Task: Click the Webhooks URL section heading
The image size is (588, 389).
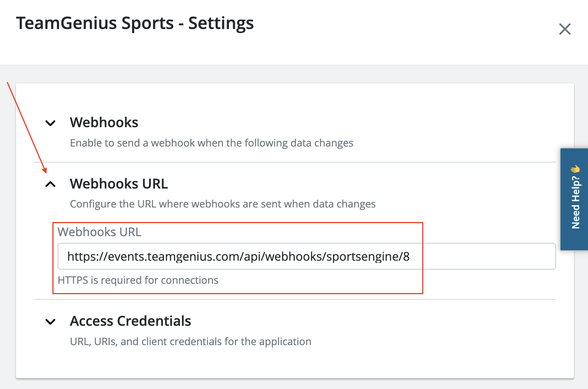Action: (119, 184)
